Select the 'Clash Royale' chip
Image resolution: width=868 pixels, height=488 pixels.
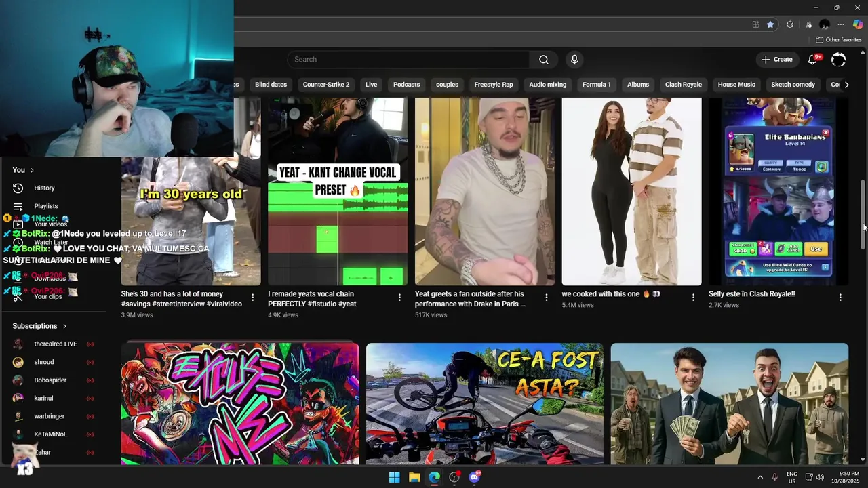tap(684, 85)
